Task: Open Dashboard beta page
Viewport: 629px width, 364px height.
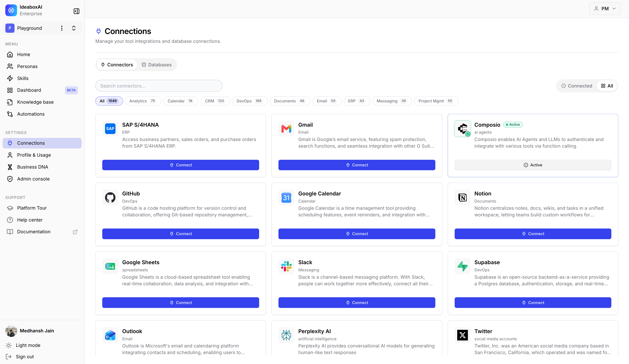Action: pyautogui.click(x=42, y=90)
